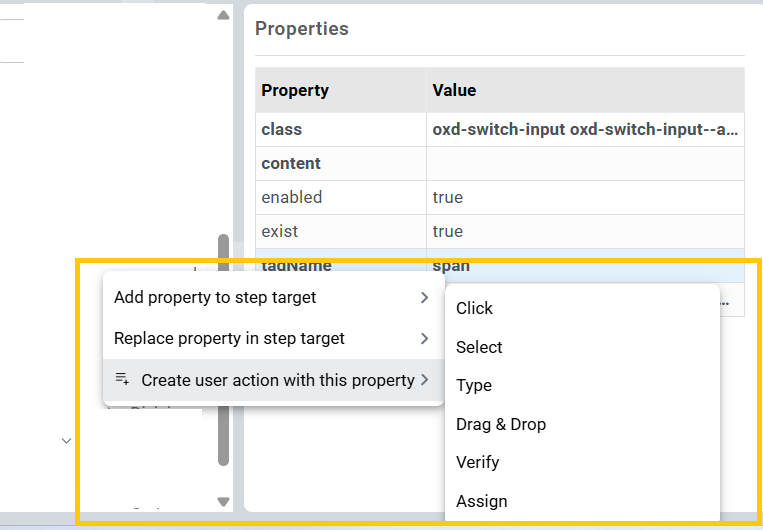Click the Value column header
Image resolution: width=763 pixels, height=530 pixels.
(454, 90)
